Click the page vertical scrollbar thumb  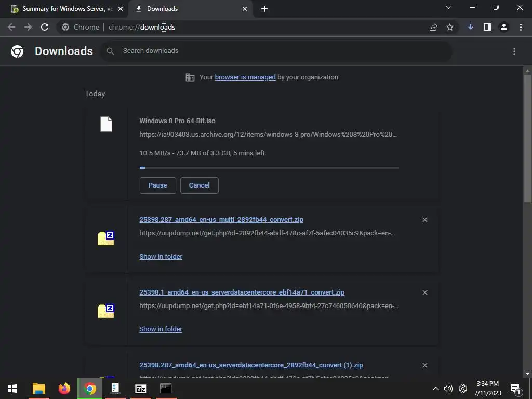(x=527, y=139)
